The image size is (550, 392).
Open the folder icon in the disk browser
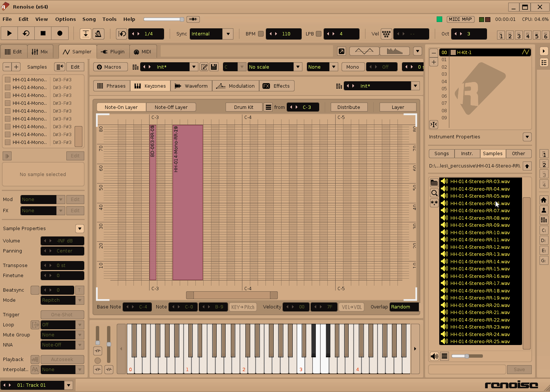click(x=434, y=182)
